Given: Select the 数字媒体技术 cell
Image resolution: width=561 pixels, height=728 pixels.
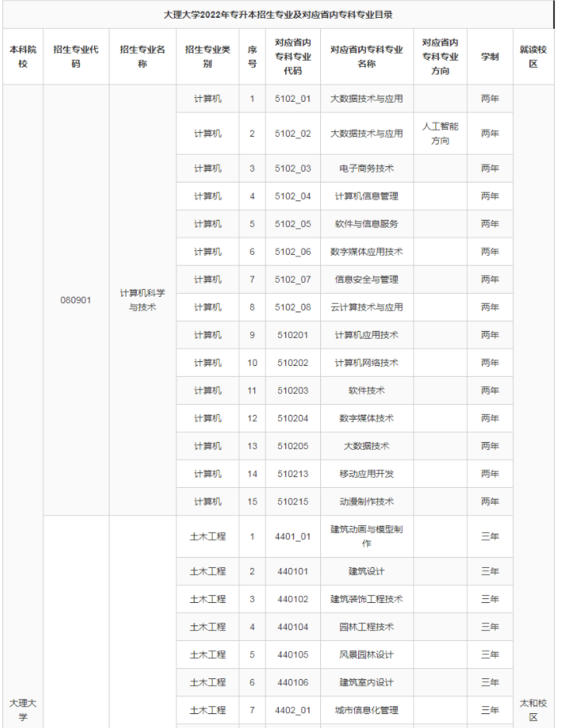Looking at the screenshot, I should click(367, 418).
